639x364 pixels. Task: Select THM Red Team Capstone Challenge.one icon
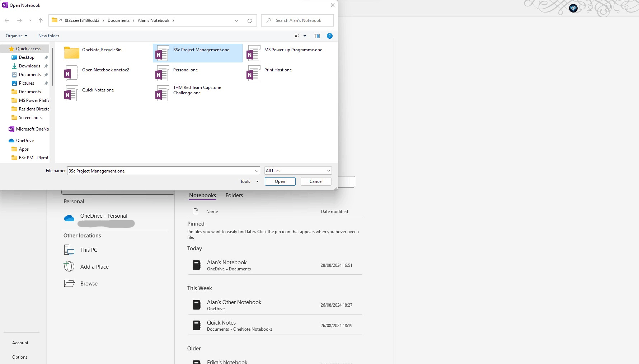click(x=162, y=93)
